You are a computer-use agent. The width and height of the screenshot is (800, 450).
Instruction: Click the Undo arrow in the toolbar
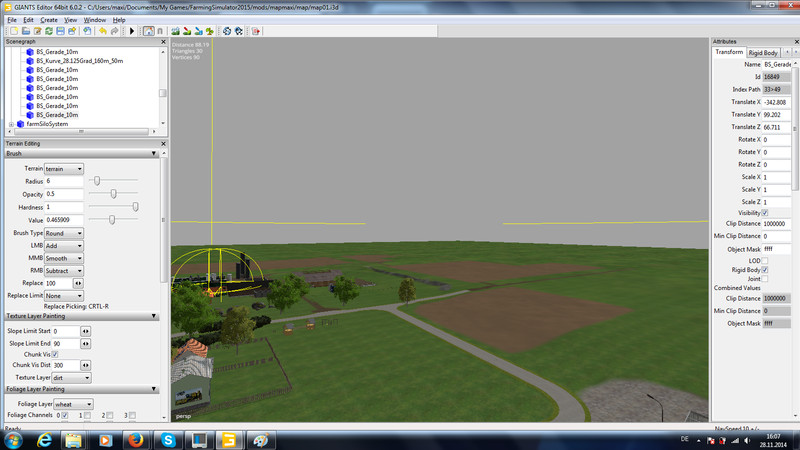[102, 31]
